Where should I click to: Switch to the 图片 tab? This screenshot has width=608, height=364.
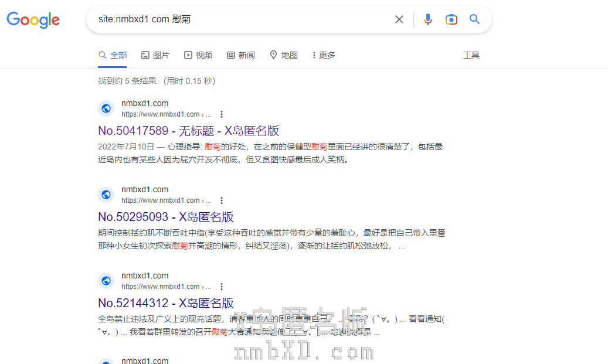pos(155,55)
